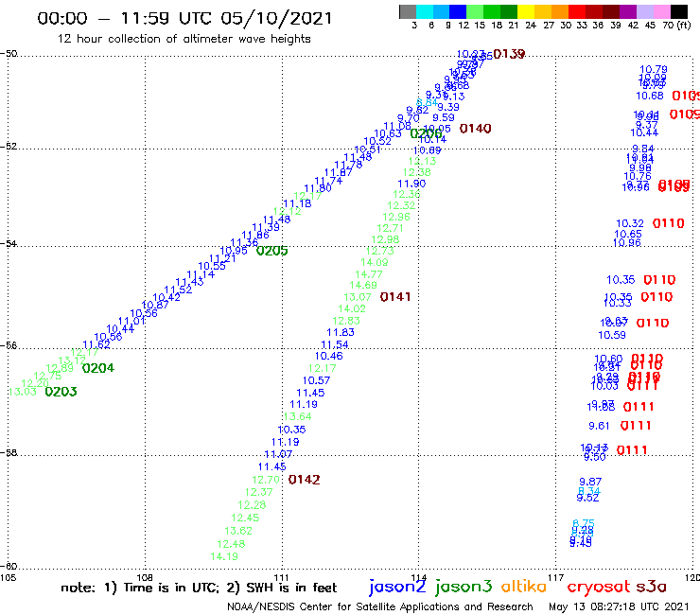Click the wave height value 14.02
This screenshot has height=615, width=700.
352,308
